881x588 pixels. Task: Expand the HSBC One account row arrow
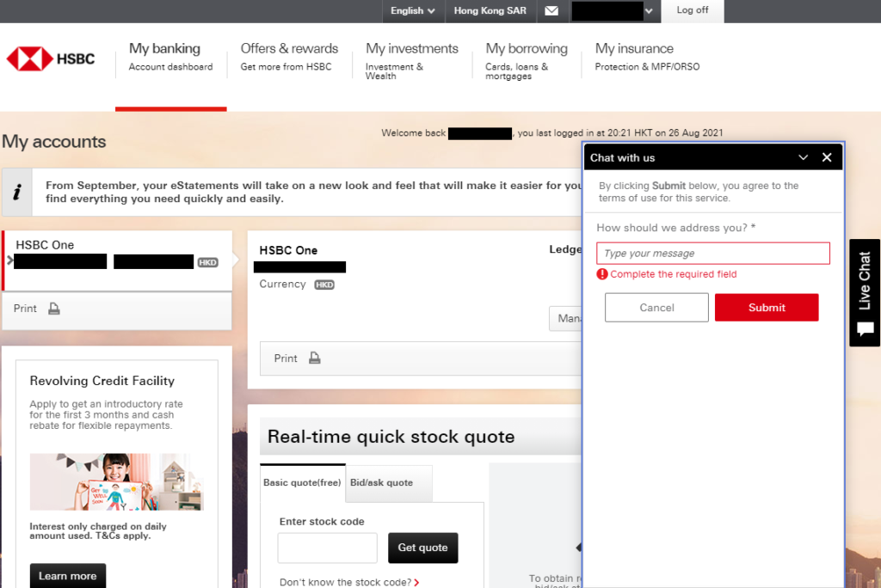point(9,260)
